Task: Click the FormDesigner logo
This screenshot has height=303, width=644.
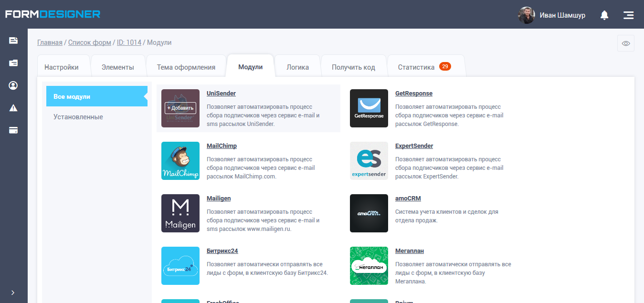Action: click(52, 14)
